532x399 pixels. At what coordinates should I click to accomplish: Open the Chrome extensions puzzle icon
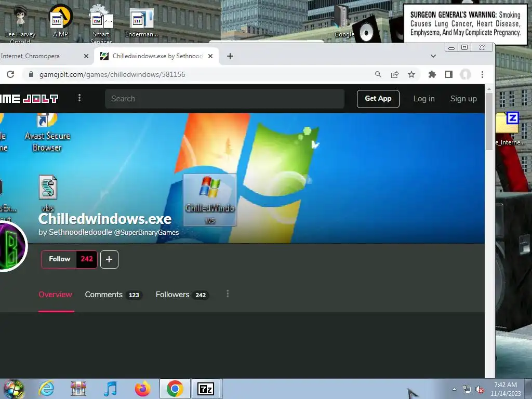[x=432, y=74]
